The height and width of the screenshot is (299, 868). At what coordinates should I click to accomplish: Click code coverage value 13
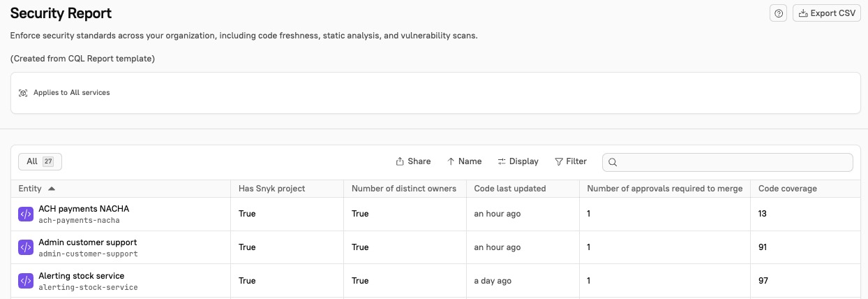[763, 214]
